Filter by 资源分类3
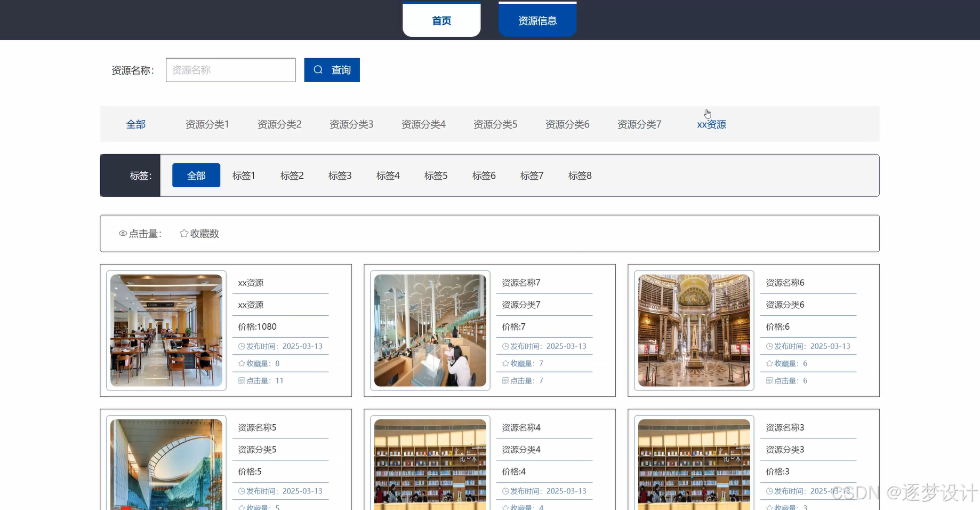980x510 pixels. point(351,124)
